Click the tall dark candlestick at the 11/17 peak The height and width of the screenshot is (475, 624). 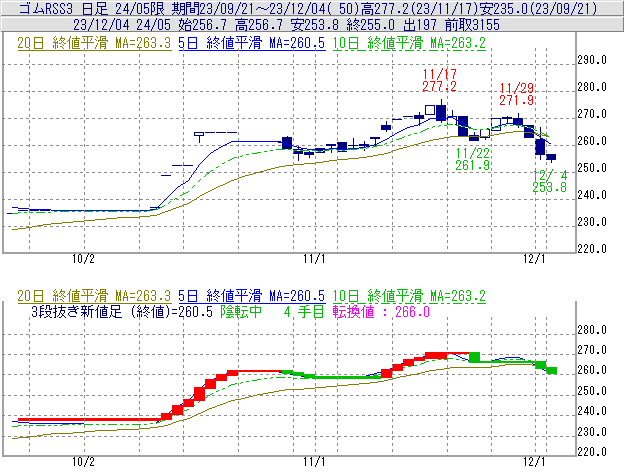pyautogui.click(x=441, y=112)
